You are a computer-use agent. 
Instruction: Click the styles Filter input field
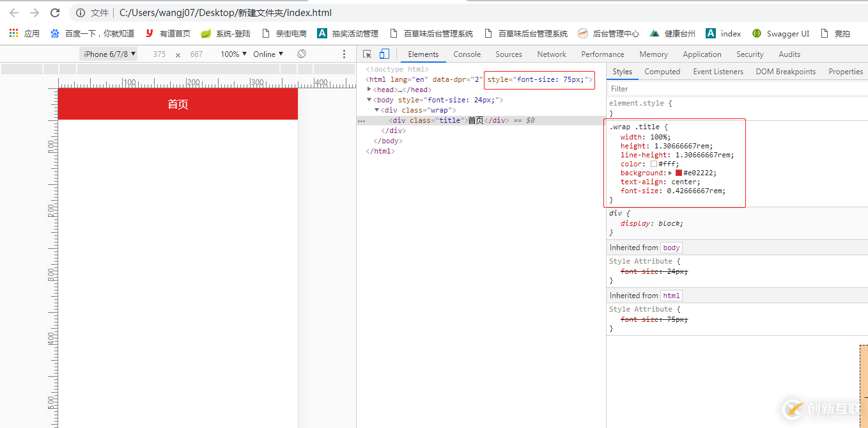tap(735, 89)
